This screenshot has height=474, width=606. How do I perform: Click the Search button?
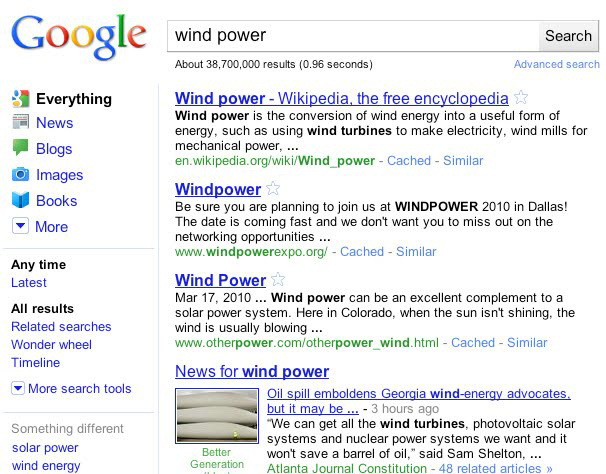coord(569,36)
